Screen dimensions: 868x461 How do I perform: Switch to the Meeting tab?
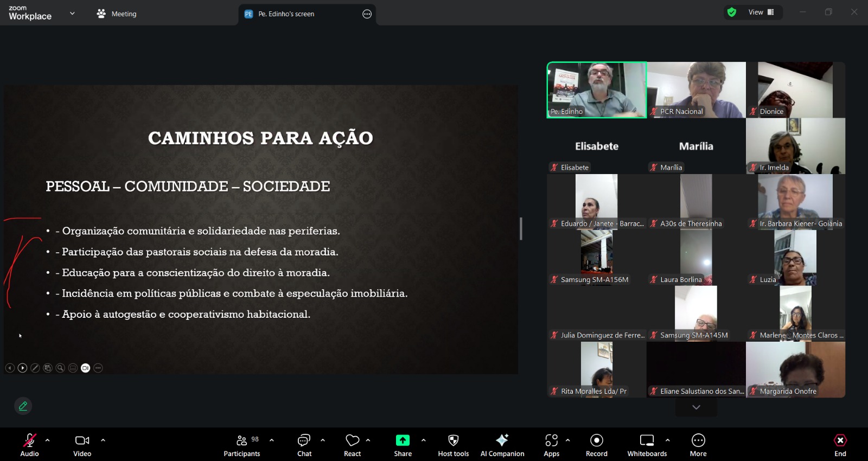[x=117, y=14]
